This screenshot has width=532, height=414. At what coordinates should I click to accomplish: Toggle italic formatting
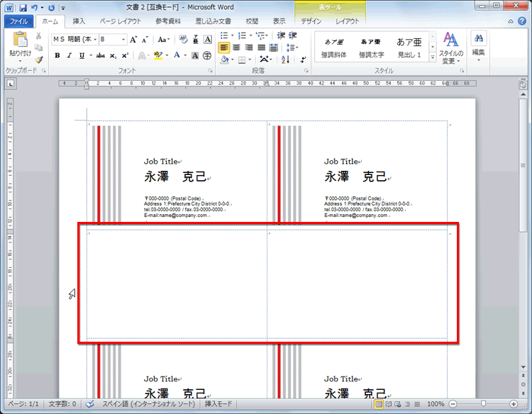tap(70, 55)
